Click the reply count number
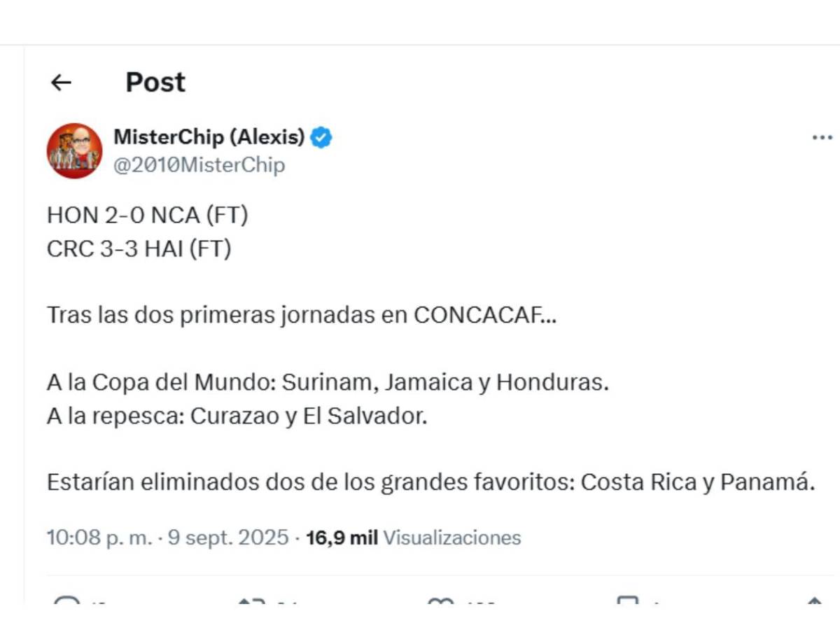This screenshot has height=630, width=840. click(97, 603)
